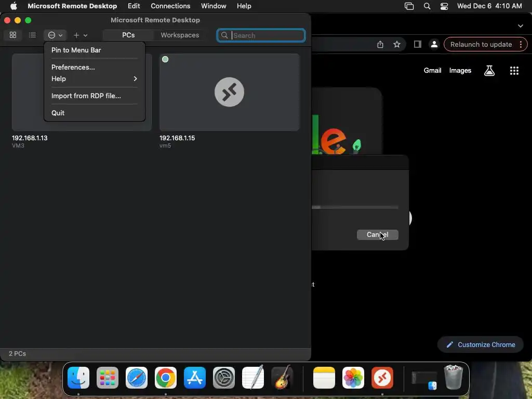This screenshot has width=532, height=399.
Task: Click Cancel in the progress dialog
Action: coord(377,235)
